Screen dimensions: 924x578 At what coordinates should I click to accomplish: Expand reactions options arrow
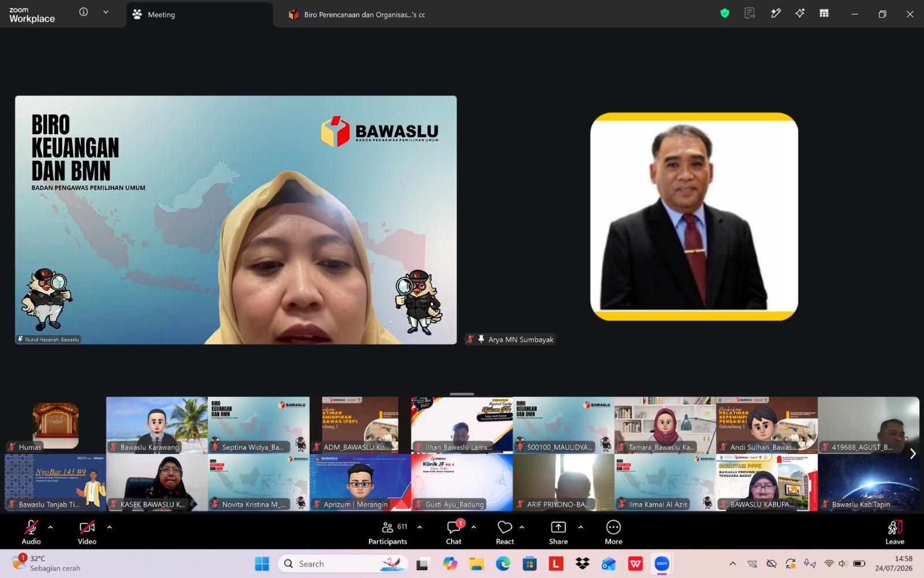point(521,527)
